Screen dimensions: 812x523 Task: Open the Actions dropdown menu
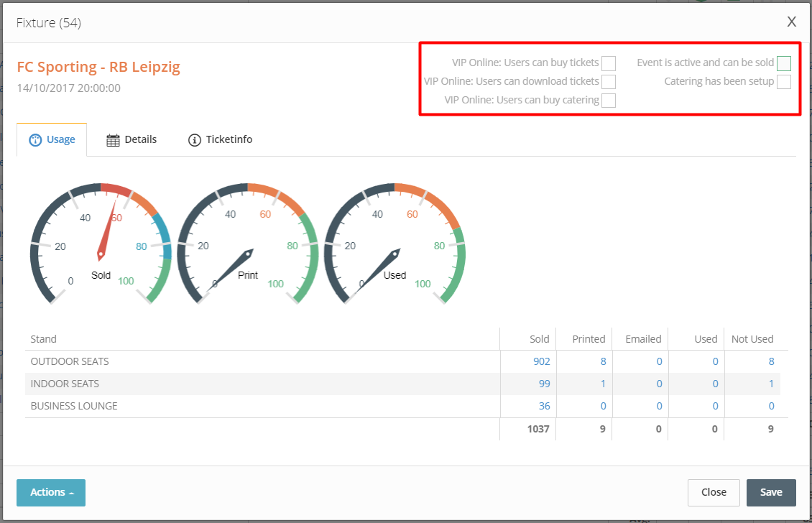pos(51,492)
